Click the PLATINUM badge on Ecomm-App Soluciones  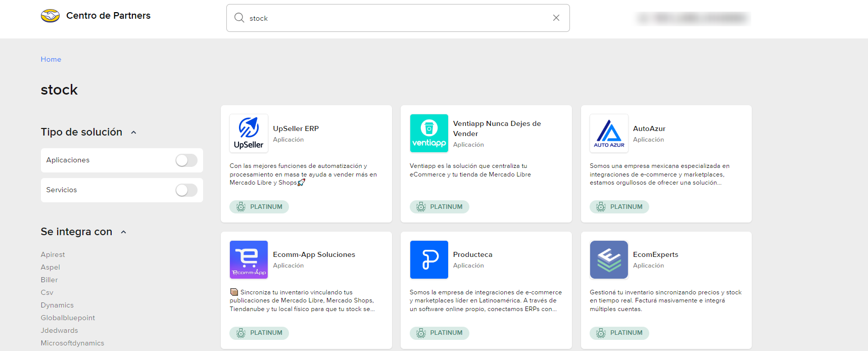coord(259,333)
